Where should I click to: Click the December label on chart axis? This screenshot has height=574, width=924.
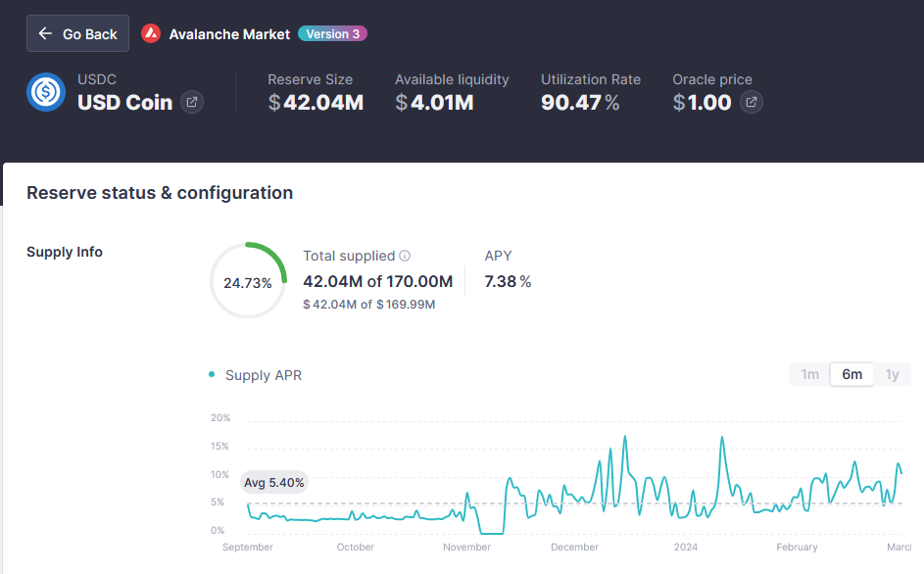click(574, 547)
